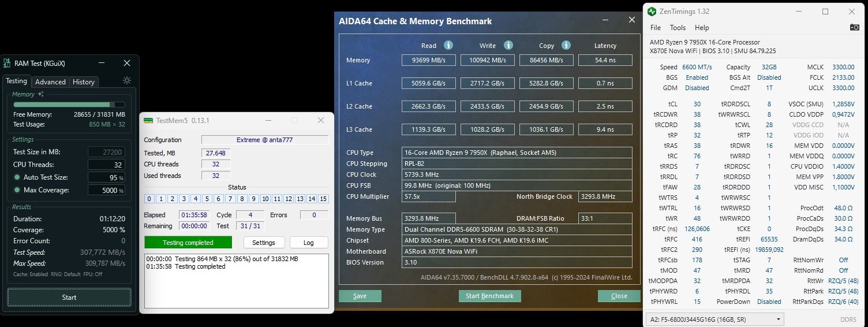This screenshot has width=868, height=327.
Task: Open RAM Test theme brightness icon
Action: pyautogui.click(x=127, y=81)
